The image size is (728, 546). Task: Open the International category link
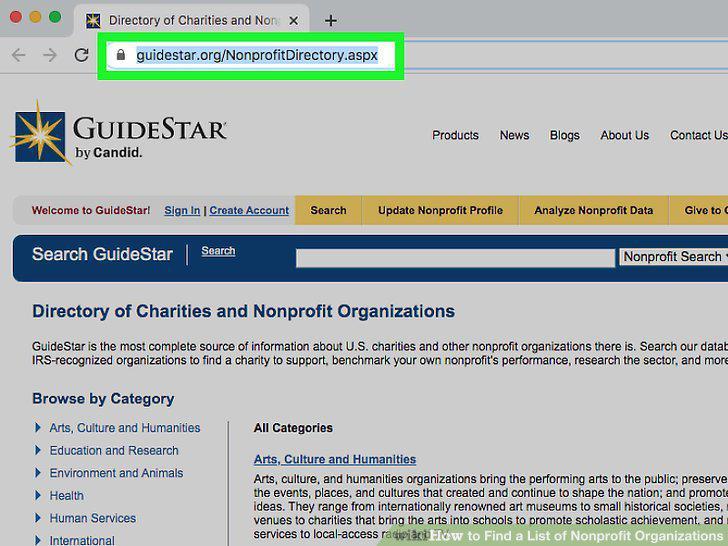(x=82, y=540)
